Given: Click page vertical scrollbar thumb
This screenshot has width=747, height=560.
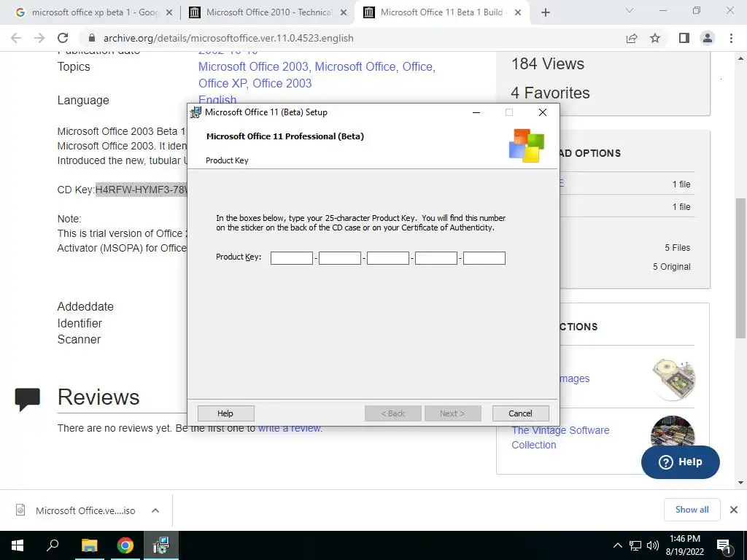Looking at the screenshot, I should point(740,268).
